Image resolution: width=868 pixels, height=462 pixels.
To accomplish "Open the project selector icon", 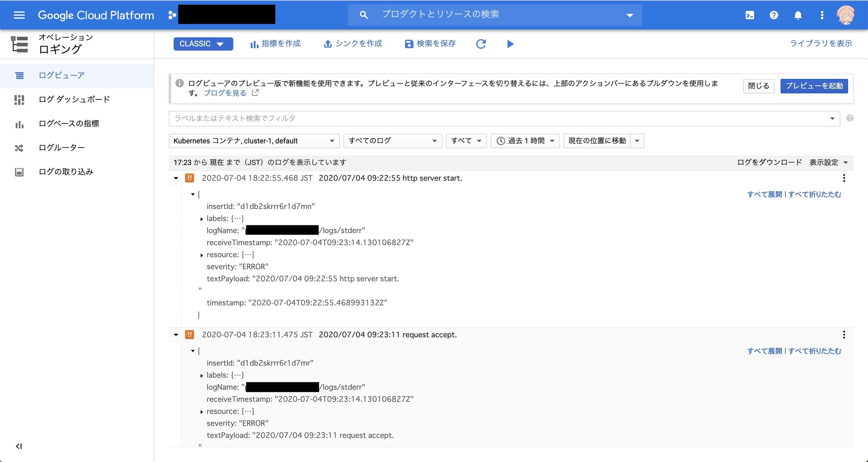I will coord(172,15).
